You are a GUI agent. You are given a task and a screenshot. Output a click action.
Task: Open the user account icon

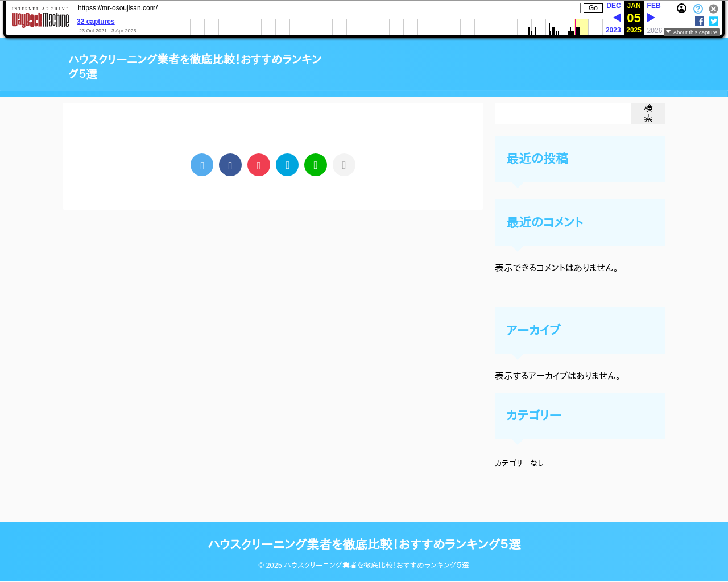pos(681,9)
